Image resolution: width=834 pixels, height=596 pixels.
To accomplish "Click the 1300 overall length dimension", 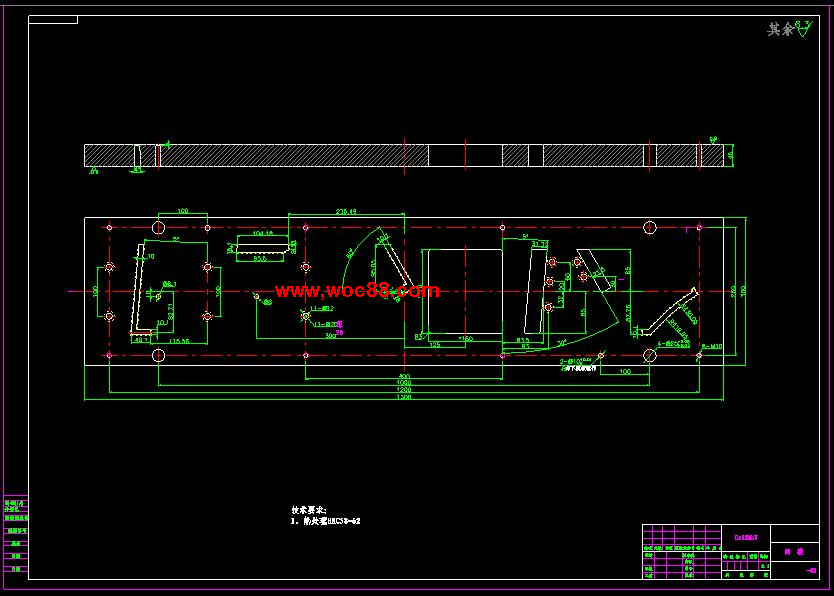I will pyautogui.click(x=404, y=397).
